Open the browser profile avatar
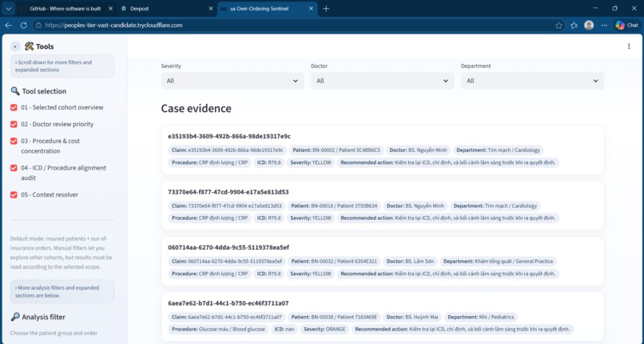Screen dimensions: 644x344 [x=589, y=25]
